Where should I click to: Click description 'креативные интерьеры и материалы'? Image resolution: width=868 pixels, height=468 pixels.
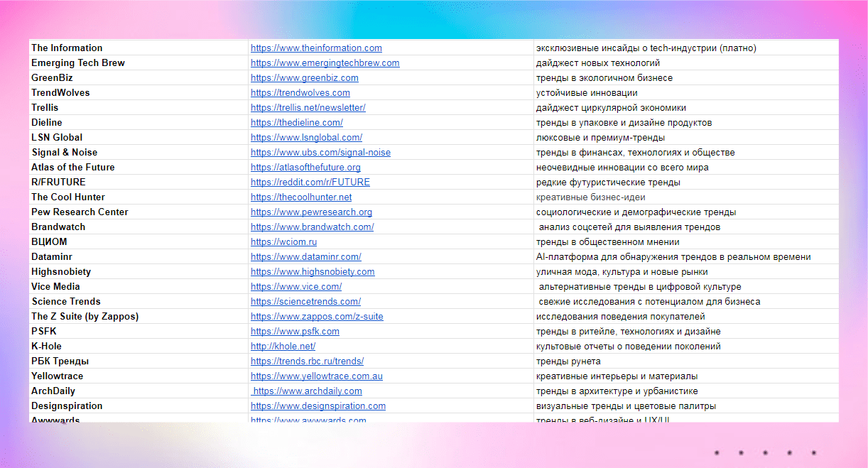tap(617, 376)
